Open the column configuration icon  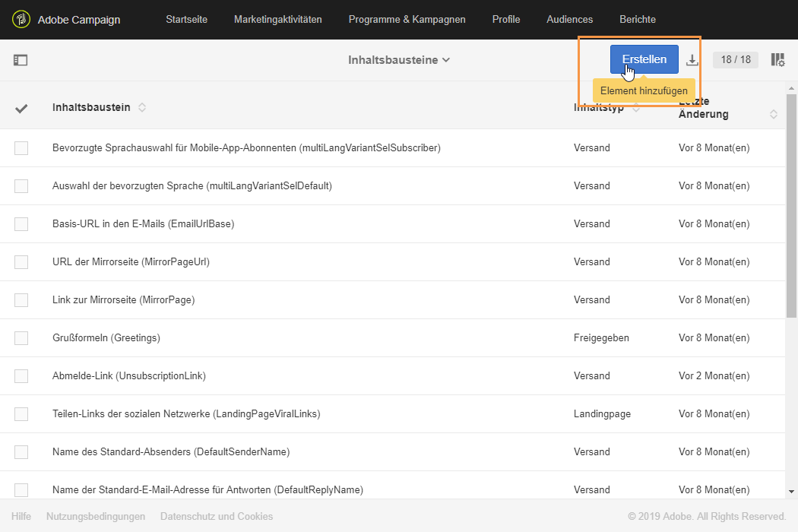pos(777,60)
